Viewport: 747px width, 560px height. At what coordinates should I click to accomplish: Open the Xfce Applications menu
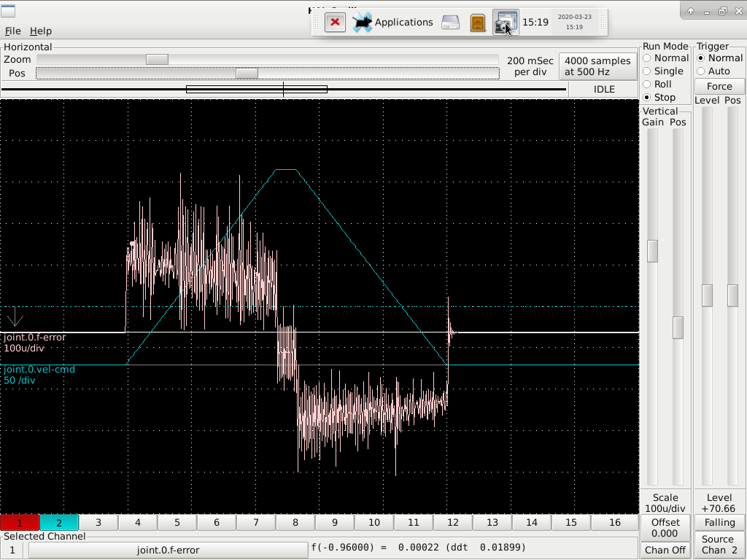pos(393,22)
